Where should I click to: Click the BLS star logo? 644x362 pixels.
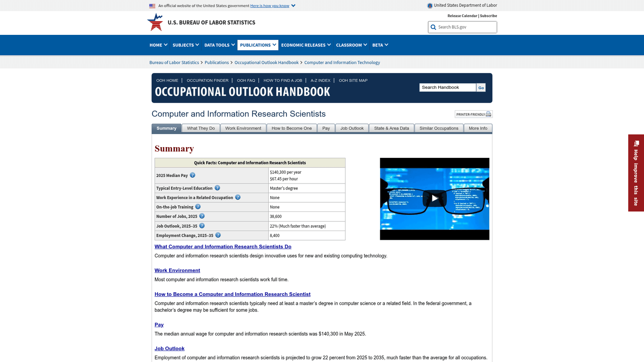pyautogui.click(x=155, y=22)
